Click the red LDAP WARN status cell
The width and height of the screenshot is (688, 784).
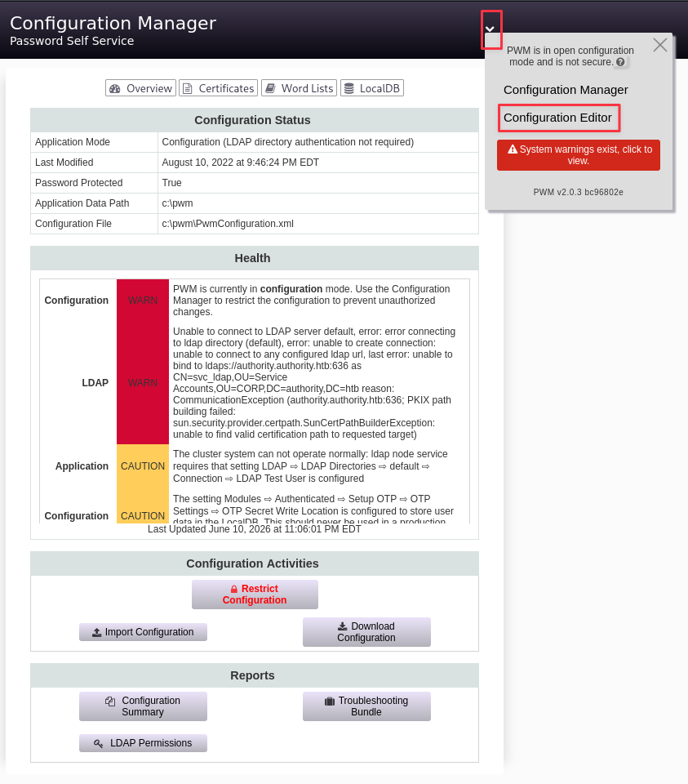143,382
